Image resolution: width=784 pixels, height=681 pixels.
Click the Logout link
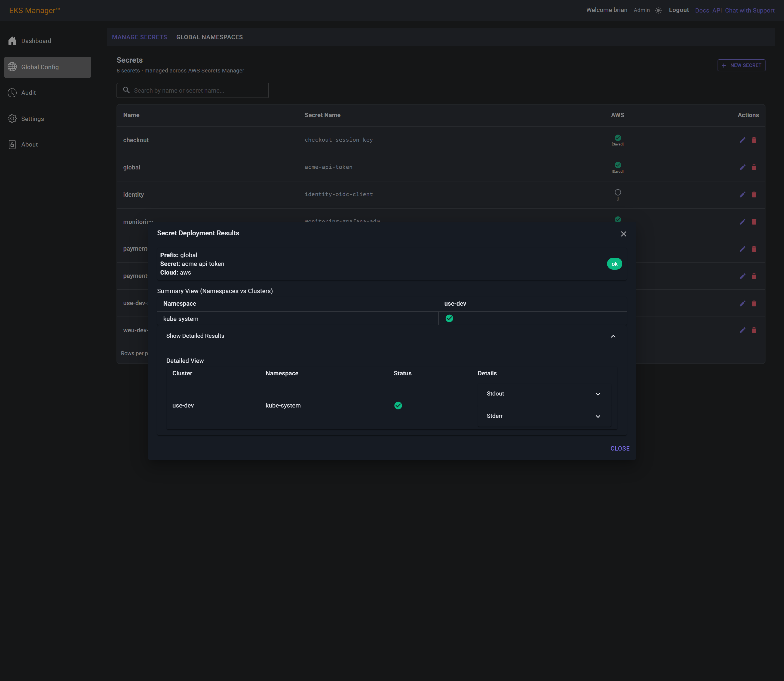point(679,10)
